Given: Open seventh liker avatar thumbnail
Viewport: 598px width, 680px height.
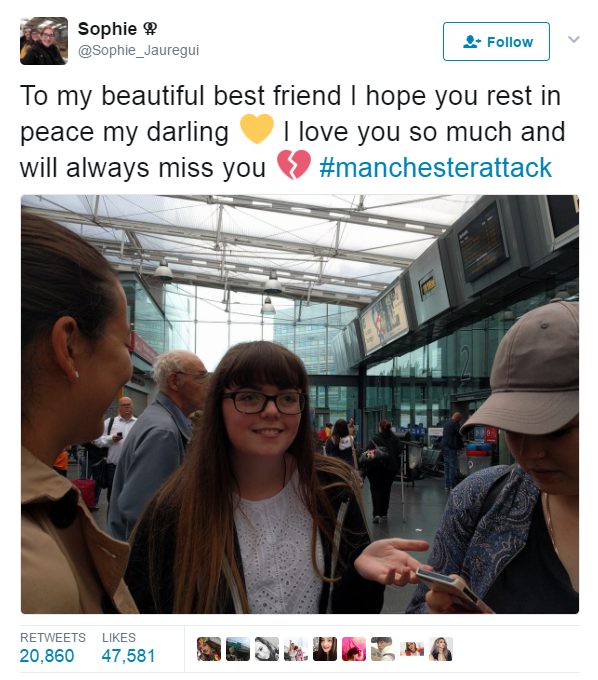Looking at the screenshot, I should (x=383, y=649).
